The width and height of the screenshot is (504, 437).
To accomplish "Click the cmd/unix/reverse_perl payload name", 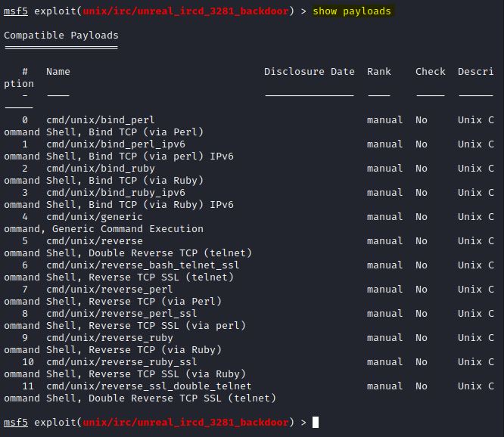I will pos(109,290).
